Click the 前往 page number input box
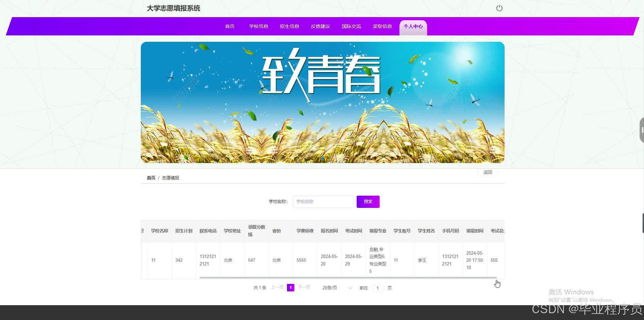 pyautogui.click(x=377, y=288)
